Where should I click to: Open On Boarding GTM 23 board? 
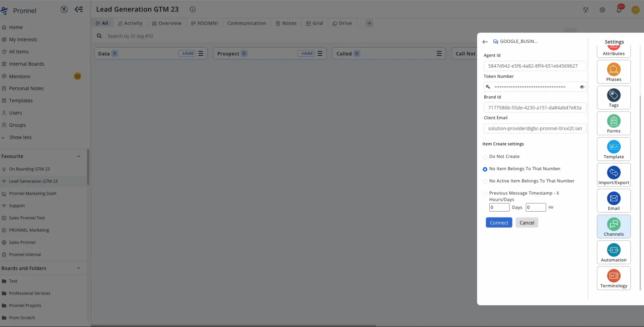[x=29, y=169]
